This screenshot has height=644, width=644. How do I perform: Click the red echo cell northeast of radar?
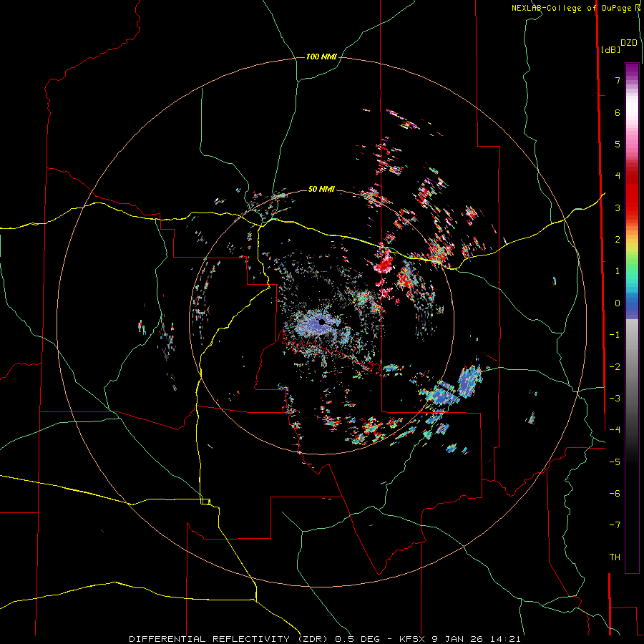(x=384, y=263)
